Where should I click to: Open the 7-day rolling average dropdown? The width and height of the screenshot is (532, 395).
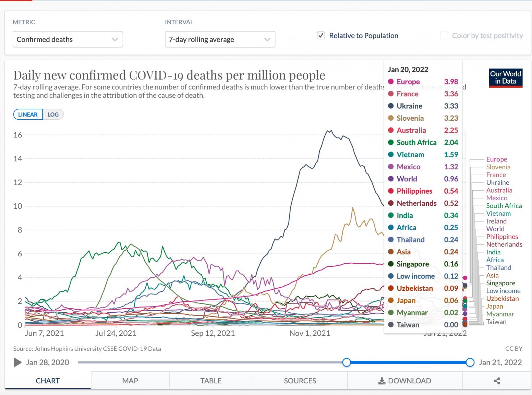pos(220,39)
